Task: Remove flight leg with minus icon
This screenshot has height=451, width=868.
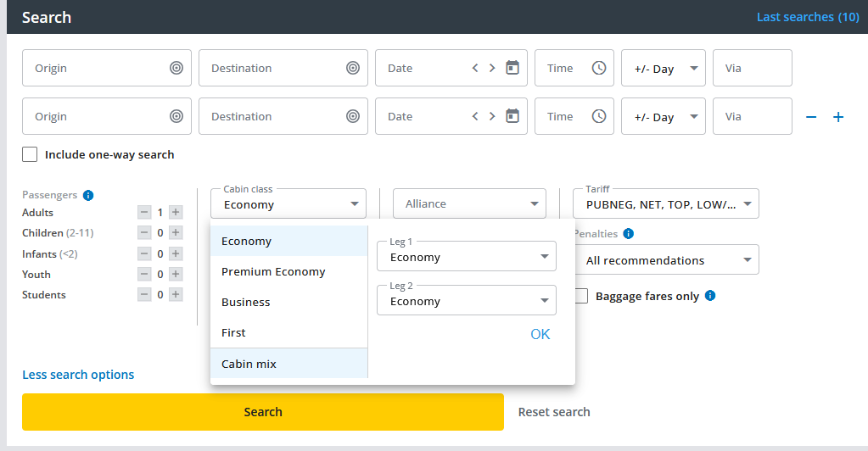Action: tap(811, 117)
